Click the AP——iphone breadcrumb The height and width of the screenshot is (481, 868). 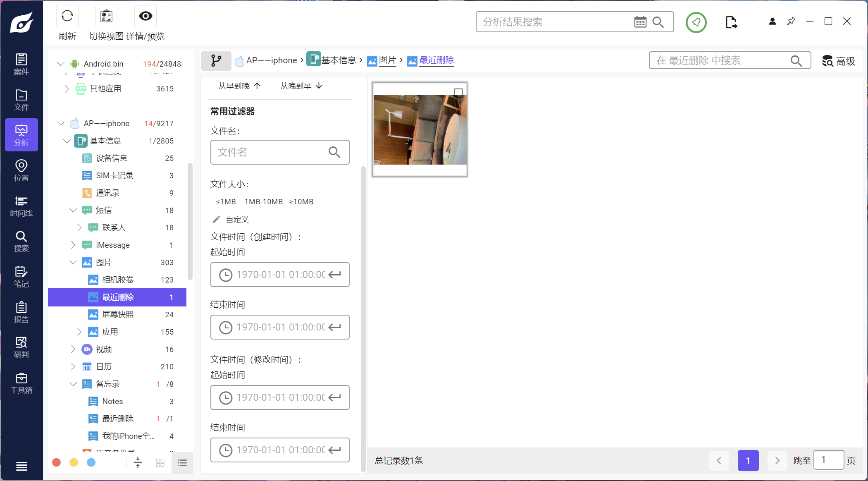(266, 60)
